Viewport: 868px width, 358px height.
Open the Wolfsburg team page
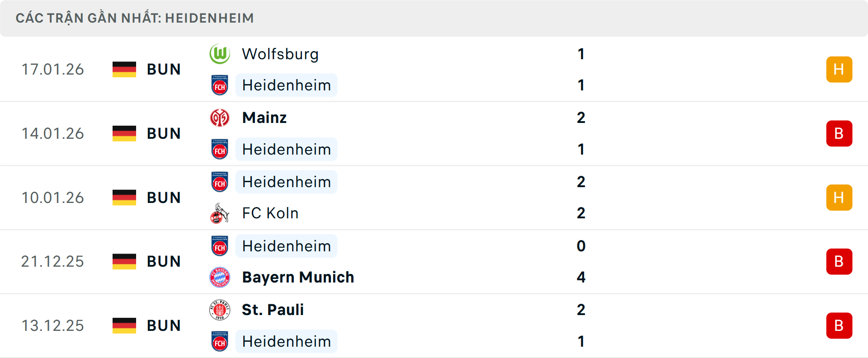tap(280, 54)
